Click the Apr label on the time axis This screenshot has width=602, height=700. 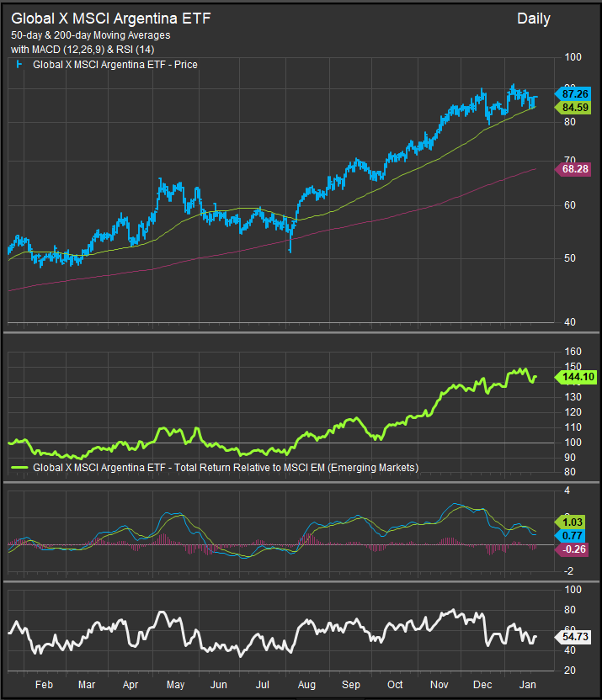point(131,685)
